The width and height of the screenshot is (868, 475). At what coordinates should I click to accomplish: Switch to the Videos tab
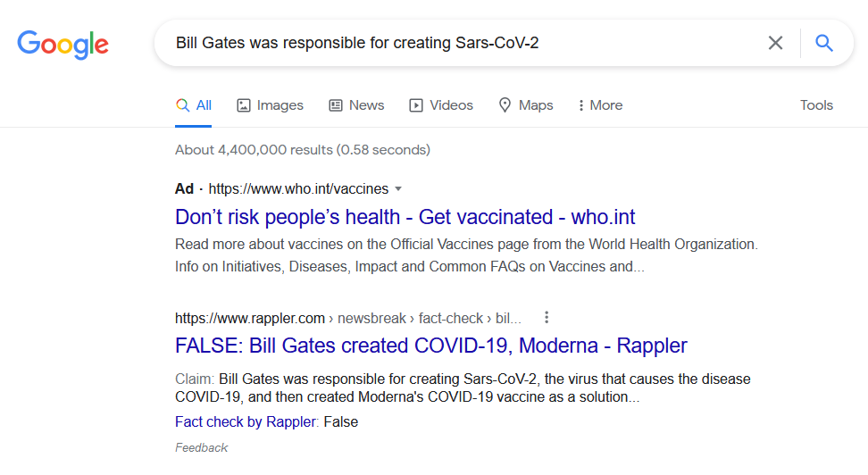[451, 105]
